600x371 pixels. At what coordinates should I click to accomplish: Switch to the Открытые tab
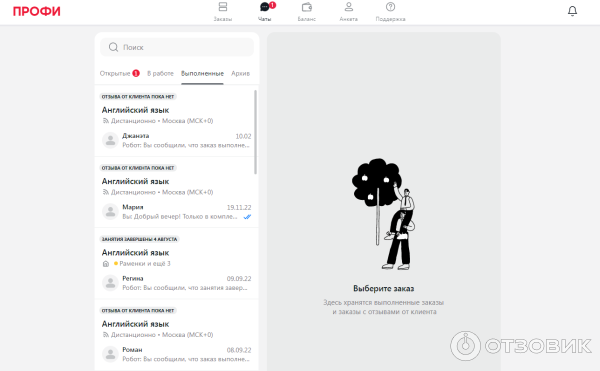115,73
